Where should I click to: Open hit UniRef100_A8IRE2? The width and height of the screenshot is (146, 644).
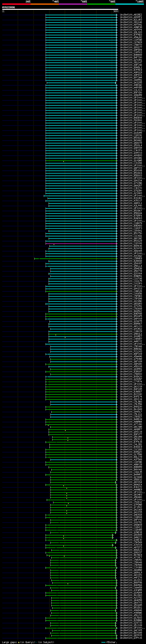click(131, 15)
